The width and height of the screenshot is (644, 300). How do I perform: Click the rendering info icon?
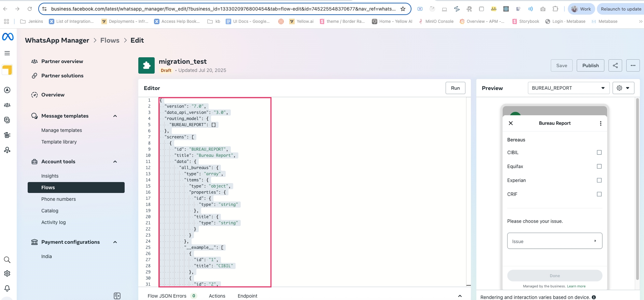(x=594, y=297)
